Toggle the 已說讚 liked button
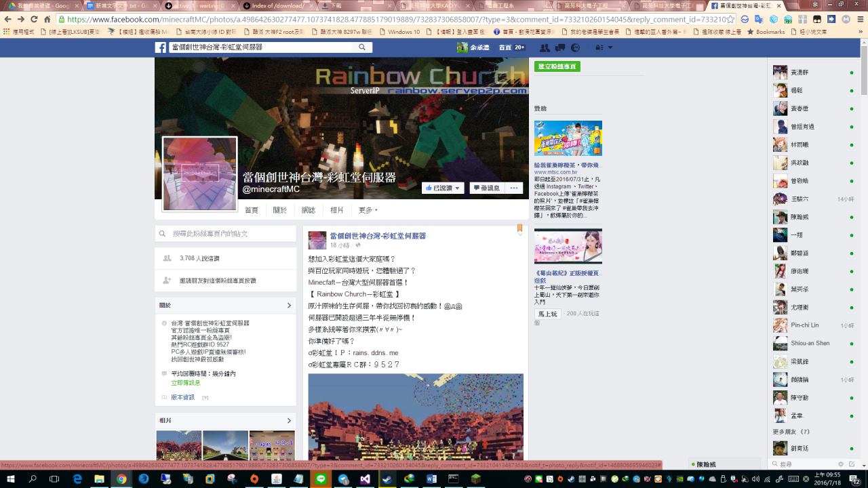Viewport: 868px width, 488px height. point(442,188)
